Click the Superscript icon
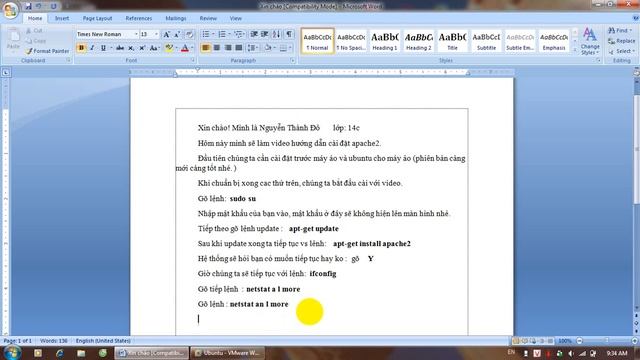The width and height of the screenshot is (640, 360). tap(142, 48)
